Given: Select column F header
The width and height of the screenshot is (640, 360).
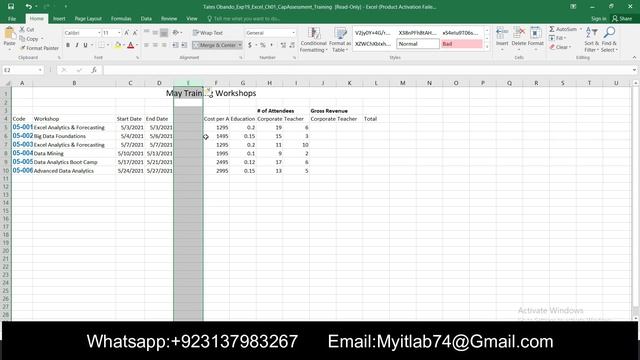Looking at the screenshot, I should pyautogui.click(x=216, y=83).
